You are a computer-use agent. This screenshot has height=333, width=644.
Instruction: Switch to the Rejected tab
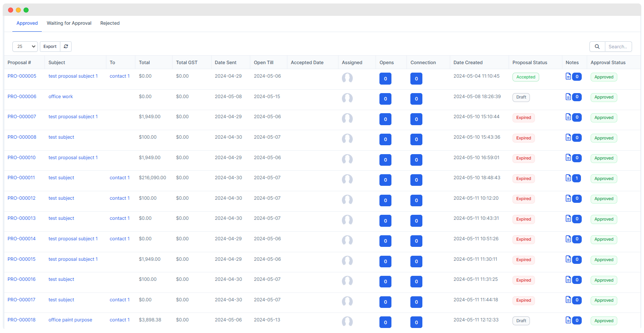click(x=110, y=23)
